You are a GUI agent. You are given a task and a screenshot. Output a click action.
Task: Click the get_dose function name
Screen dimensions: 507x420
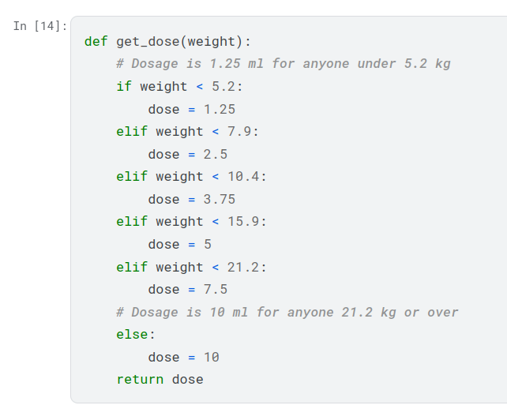(149, 41)
